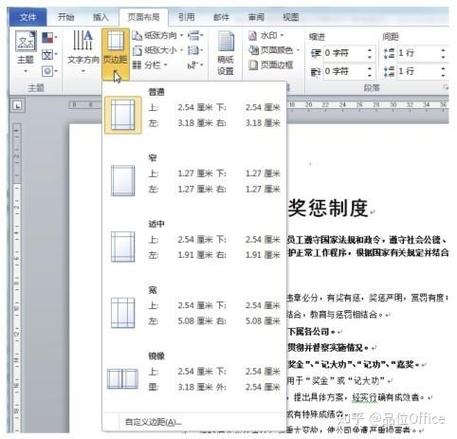Image resolution: width=457 pixels, height=439 pixels.
Task: Click the spacing before icon
Action: (389, 53)
